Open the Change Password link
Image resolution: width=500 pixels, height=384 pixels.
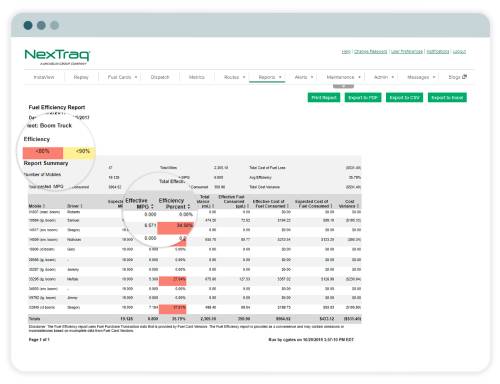tap(370, 52)
